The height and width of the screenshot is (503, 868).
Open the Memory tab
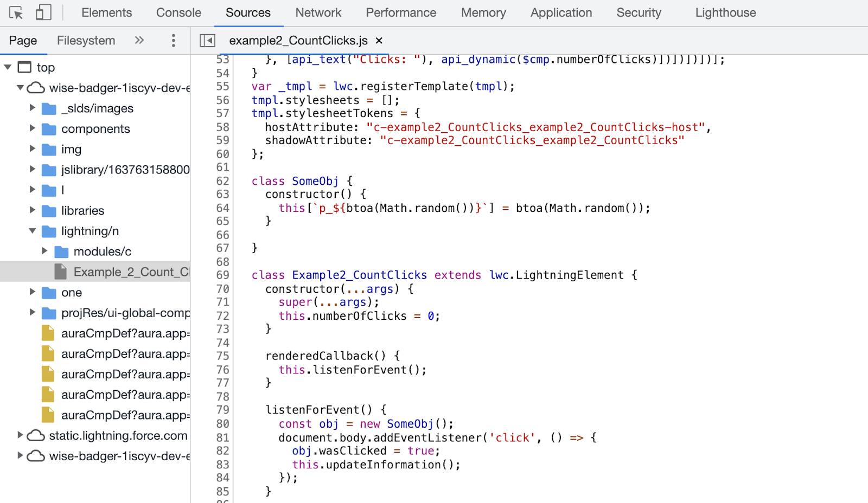pos(483,12)
